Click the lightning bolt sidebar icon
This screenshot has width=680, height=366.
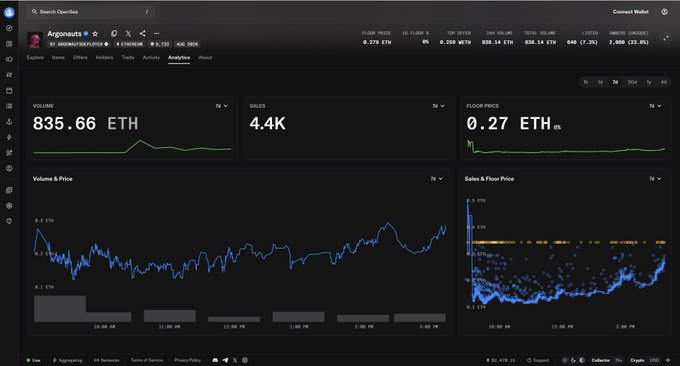point(9,137)
